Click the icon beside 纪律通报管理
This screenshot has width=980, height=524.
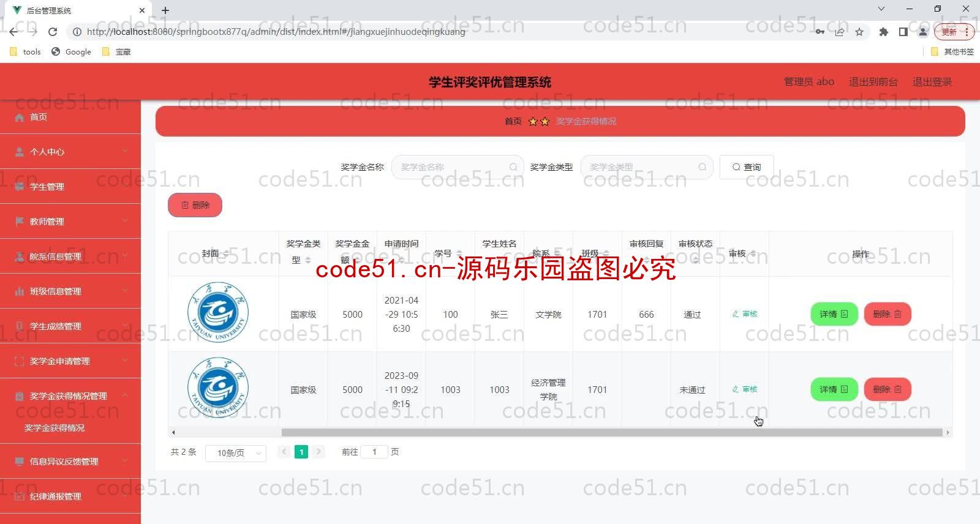click(x=20, y=496)
